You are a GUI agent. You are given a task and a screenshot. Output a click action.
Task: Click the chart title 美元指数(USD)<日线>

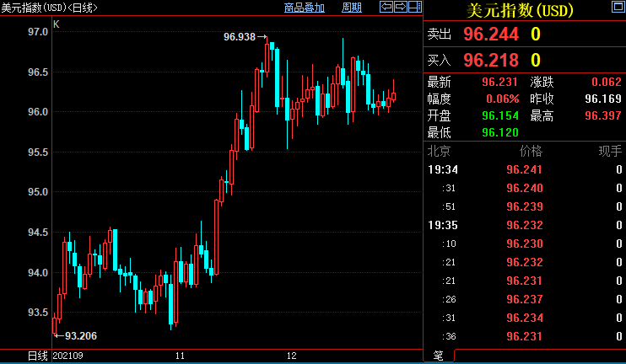click(50, 8)
